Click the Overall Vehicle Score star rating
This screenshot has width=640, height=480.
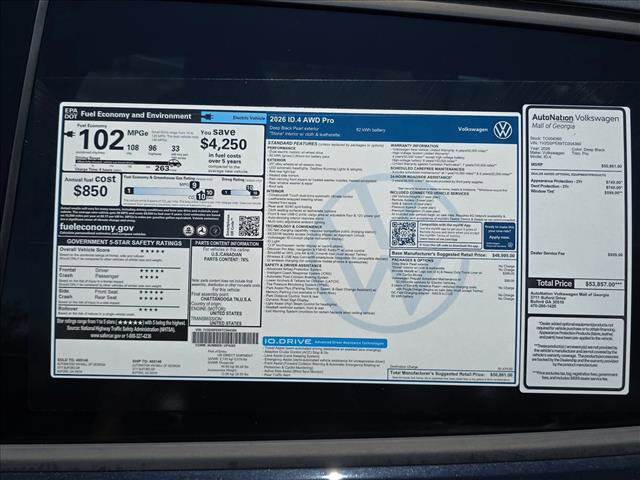[152, 251]
